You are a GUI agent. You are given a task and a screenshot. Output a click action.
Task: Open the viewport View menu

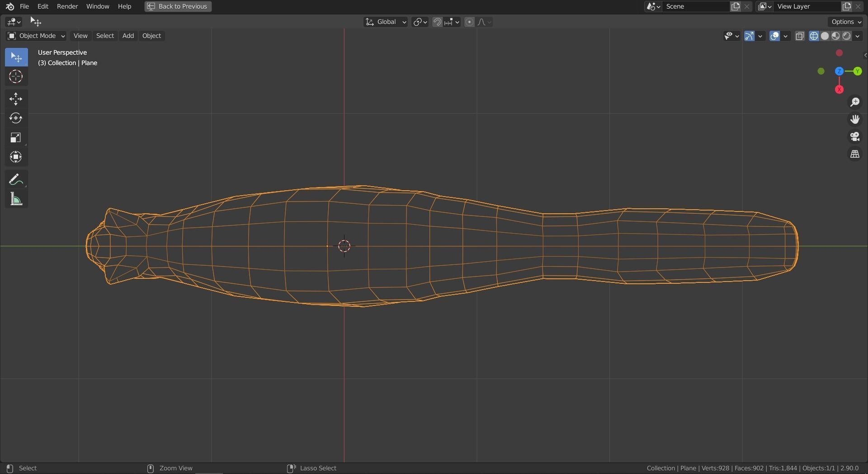pyautogui.click(x=80, y=36)
